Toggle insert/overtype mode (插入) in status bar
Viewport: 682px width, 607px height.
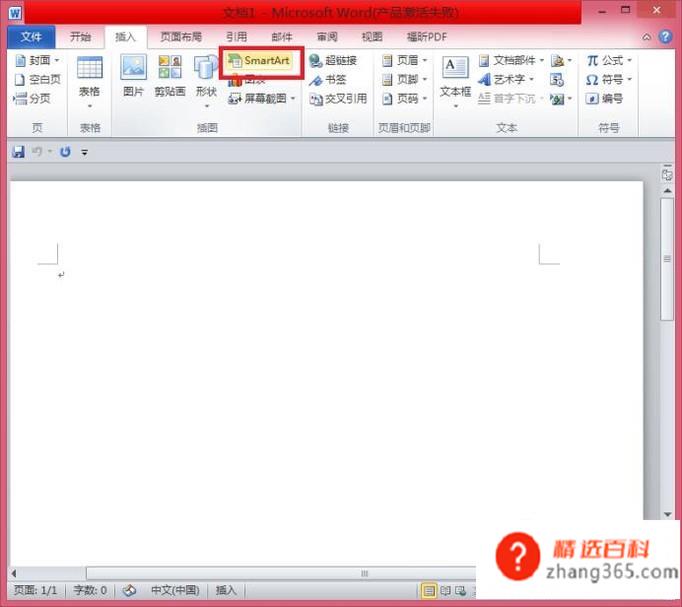(226, 590)
